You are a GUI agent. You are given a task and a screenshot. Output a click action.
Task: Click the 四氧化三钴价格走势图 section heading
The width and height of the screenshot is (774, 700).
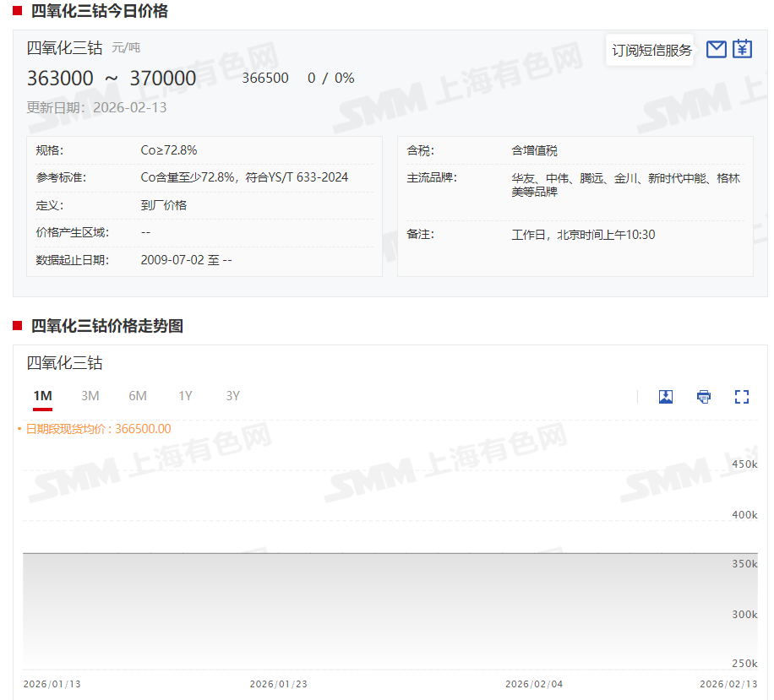pyautogui.click(x=106, y=326)
